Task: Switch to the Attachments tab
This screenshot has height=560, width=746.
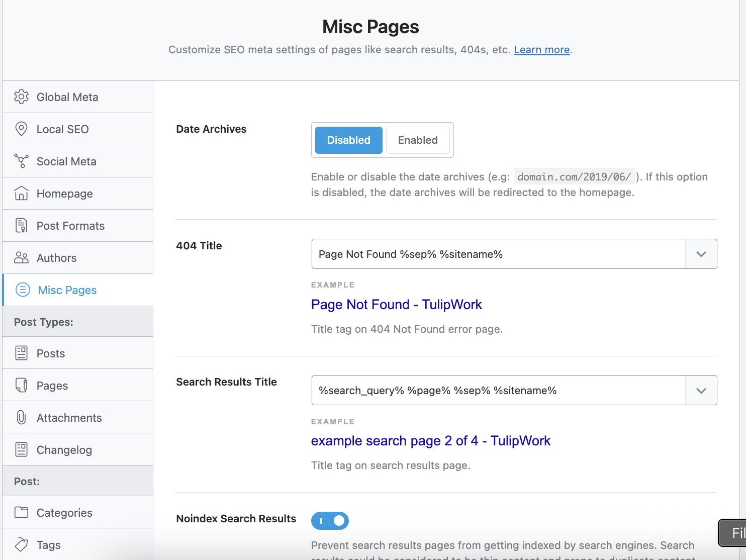Action: [78, 417]
